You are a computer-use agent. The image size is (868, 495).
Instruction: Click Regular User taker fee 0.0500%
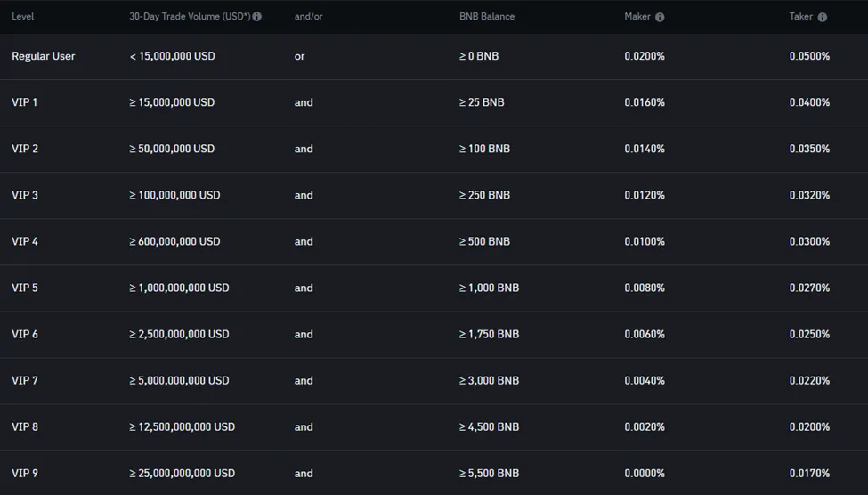[x=809, y=56]
